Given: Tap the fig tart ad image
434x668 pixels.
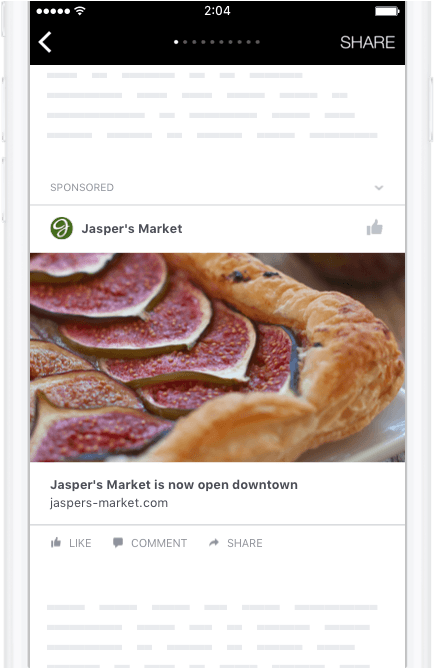Looking at the screenshot, I should tap(217, 357).
